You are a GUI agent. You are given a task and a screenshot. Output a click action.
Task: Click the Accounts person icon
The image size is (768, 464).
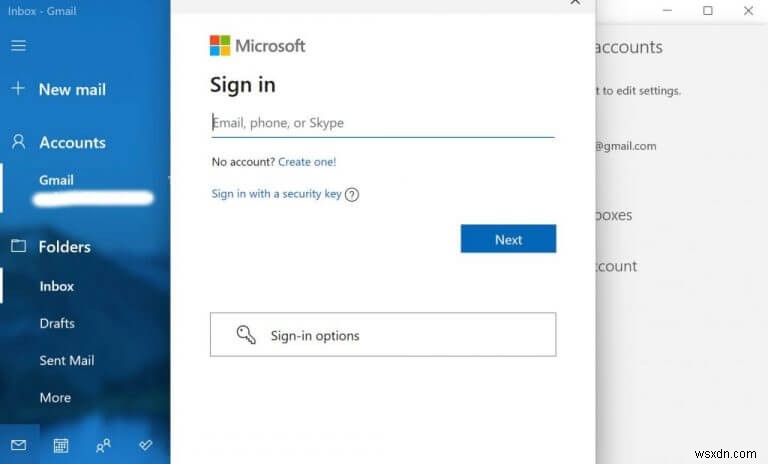point(19,142)
